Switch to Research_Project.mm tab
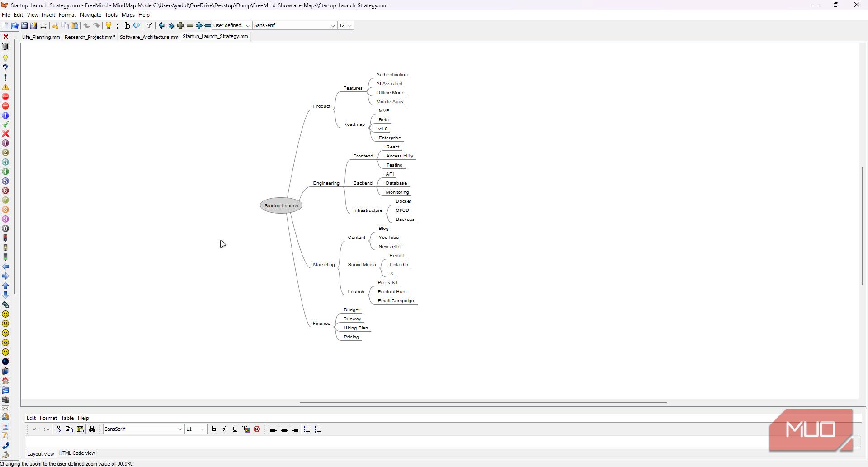 (90, 37)
